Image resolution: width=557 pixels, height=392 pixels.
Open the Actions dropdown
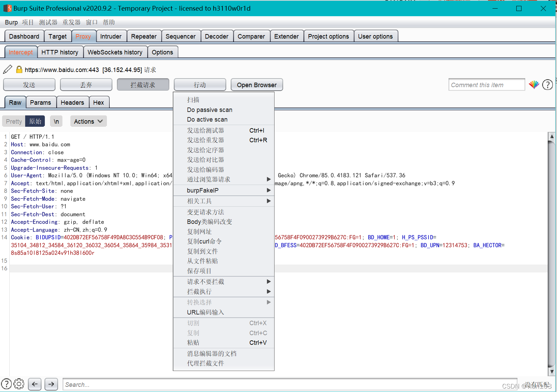point(88,121)
